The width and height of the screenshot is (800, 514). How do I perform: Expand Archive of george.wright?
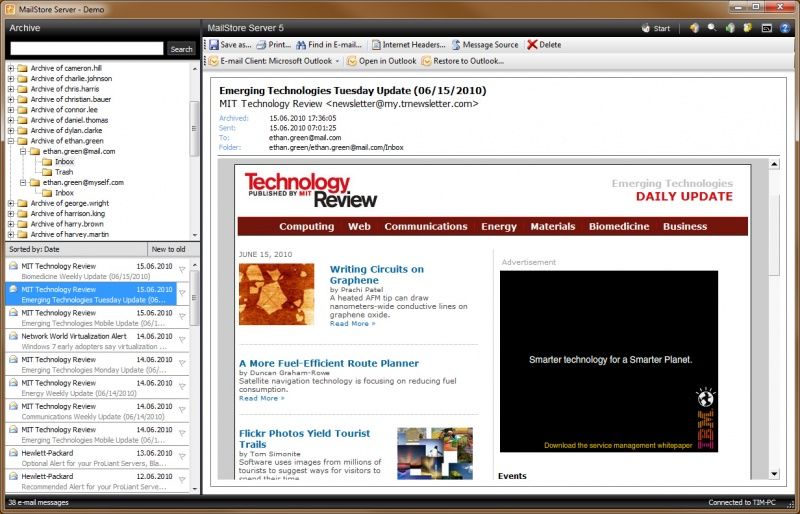point(11,204)
